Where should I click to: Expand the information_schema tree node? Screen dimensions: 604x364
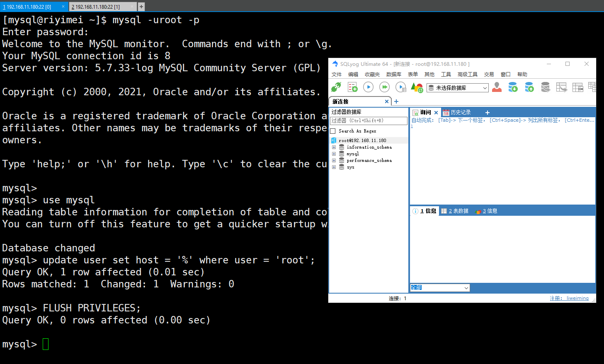click(x=334, y=147)
